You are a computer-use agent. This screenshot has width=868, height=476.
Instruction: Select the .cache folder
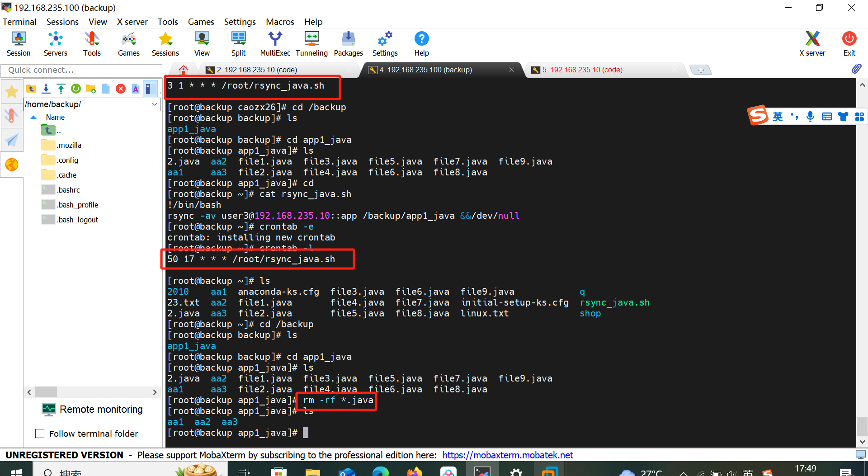coord(59,175)
